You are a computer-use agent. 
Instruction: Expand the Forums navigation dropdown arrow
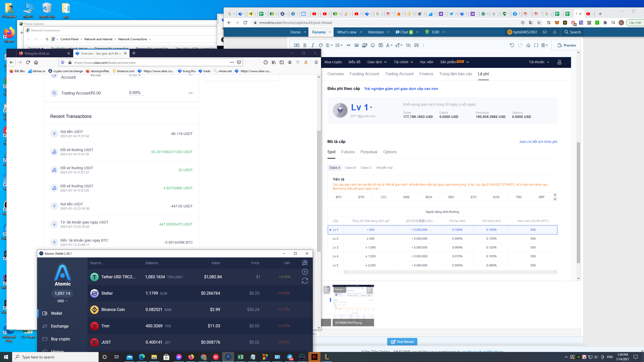pos(330,32)
